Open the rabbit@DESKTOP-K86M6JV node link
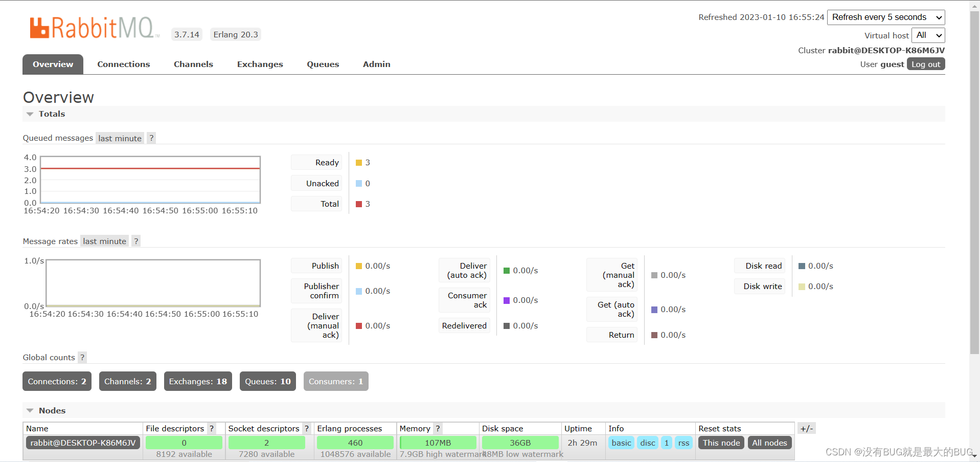This screenshot has height=462, width=980. tap(83, 443)
